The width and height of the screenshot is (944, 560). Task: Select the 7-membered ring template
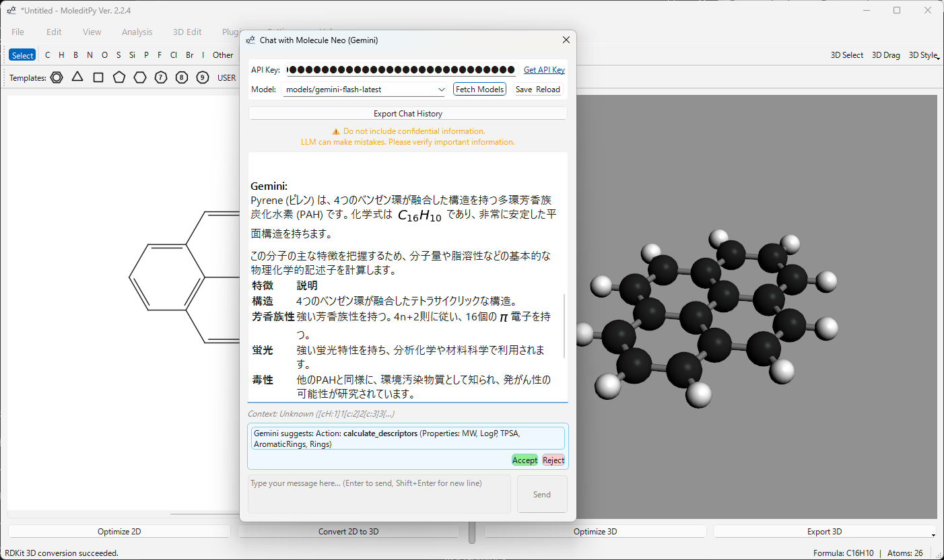click(x=161, y=77)
